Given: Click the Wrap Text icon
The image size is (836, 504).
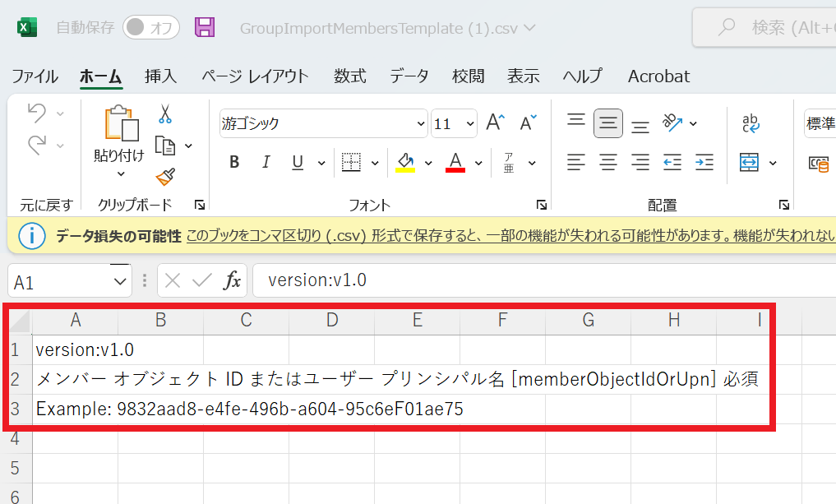Looking at the screenshot, I should (751, 123).
